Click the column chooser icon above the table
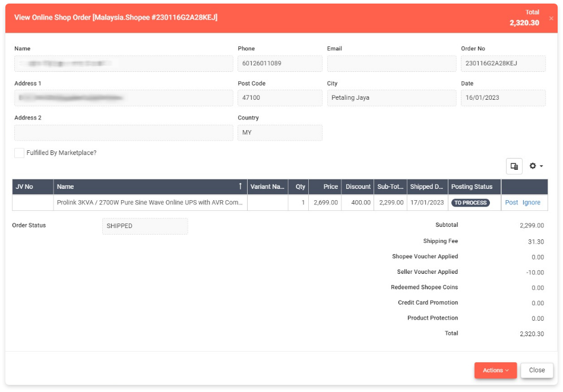The height and width of the screenshot is (392, 563). pyautogui.click(x=514, y=166)
